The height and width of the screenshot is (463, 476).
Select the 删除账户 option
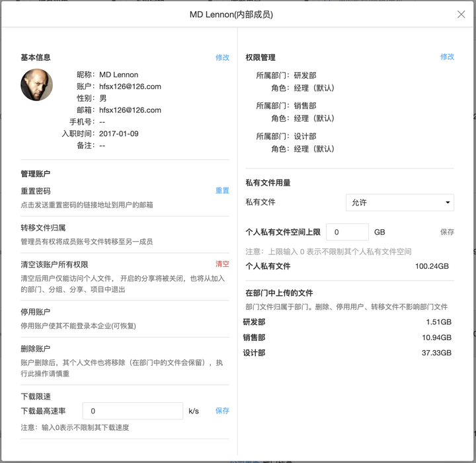click(36, 349)
